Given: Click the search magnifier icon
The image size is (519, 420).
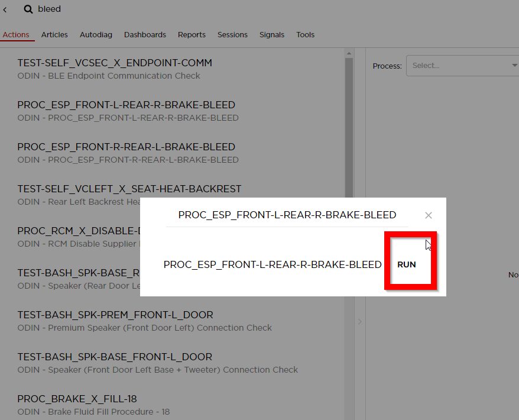Looking at the screenshot, I should pyautogui.click(x=28, y=9).
